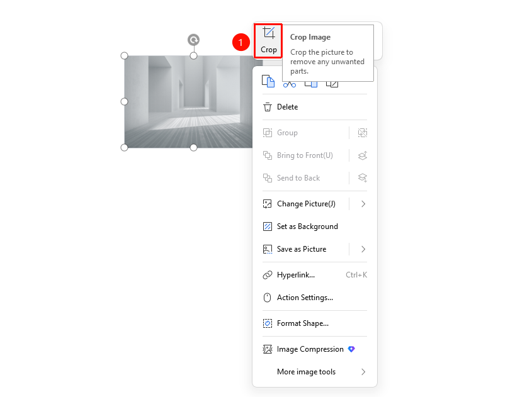Click the top-left corner handle of picture
This screenshot has width=532, height=397.
[x=124, y=55]
